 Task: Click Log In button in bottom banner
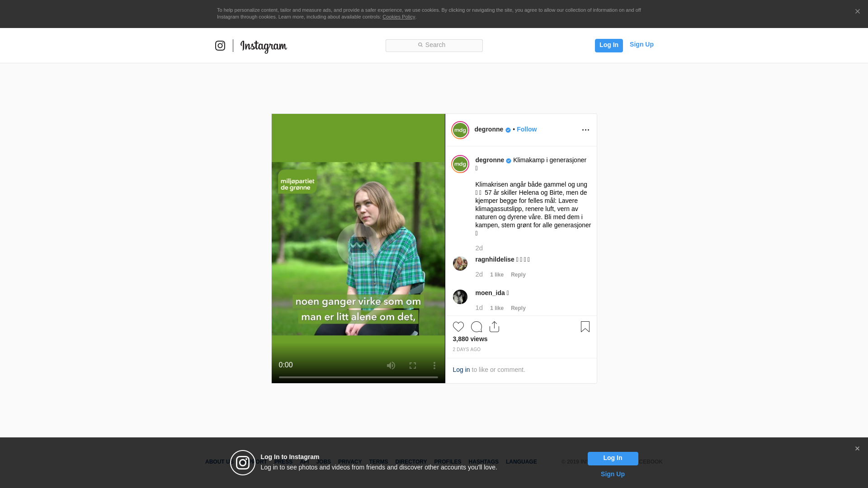pyautogui.click(x=613, y=458)
